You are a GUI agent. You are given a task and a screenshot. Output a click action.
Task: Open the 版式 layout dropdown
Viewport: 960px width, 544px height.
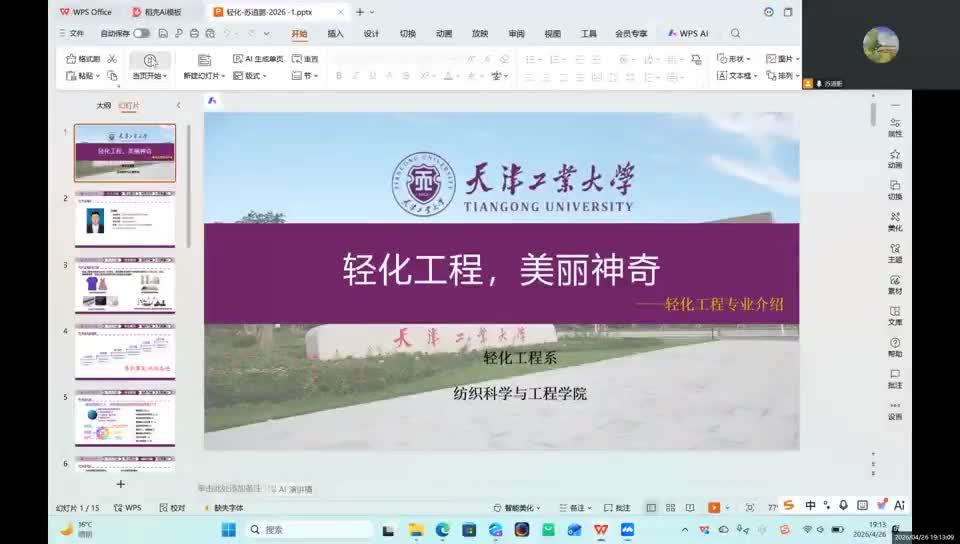(250, 76)
